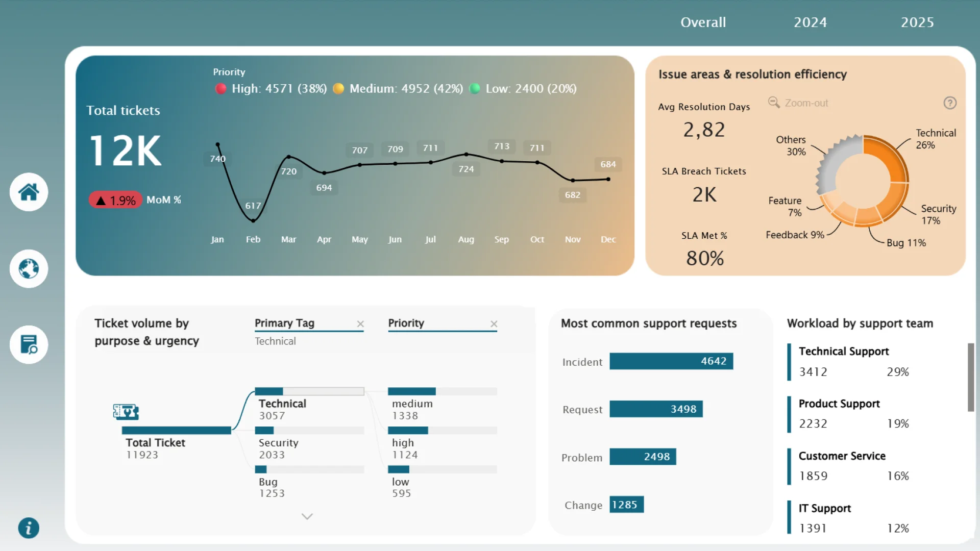Image resolution: width=980 pixels, height=551 pixels.
Task: Select the Low priority legend dot
Action: (x=475, y=89)
